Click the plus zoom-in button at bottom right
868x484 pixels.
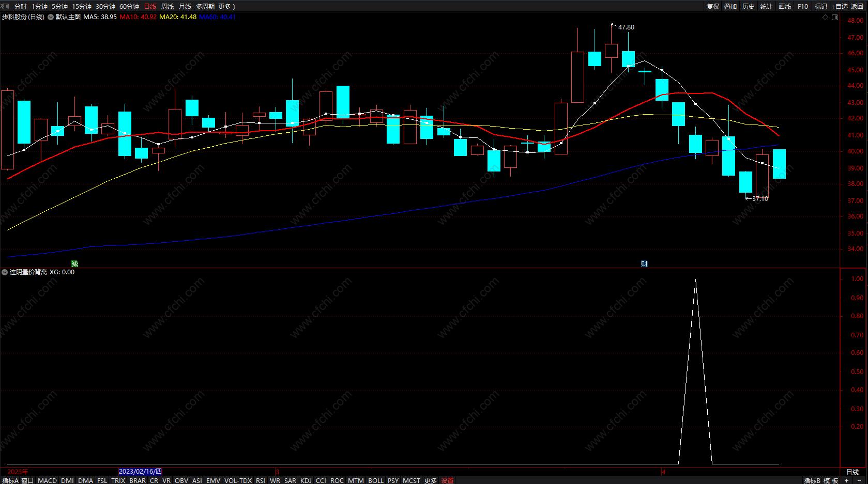click(x=846, y=480)
